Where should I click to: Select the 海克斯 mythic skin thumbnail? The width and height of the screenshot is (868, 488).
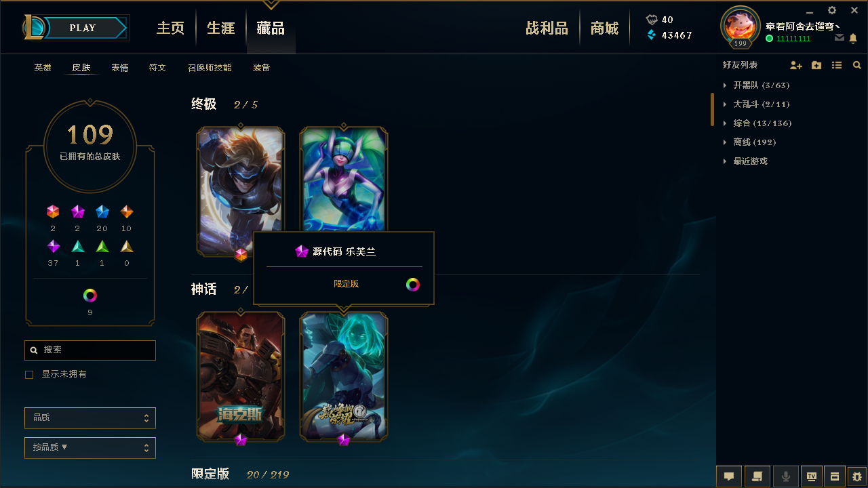coord(241,376)
